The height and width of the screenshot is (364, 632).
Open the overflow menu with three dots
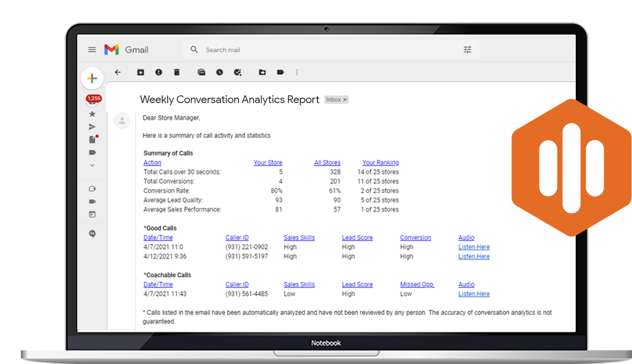coord(297,72)
